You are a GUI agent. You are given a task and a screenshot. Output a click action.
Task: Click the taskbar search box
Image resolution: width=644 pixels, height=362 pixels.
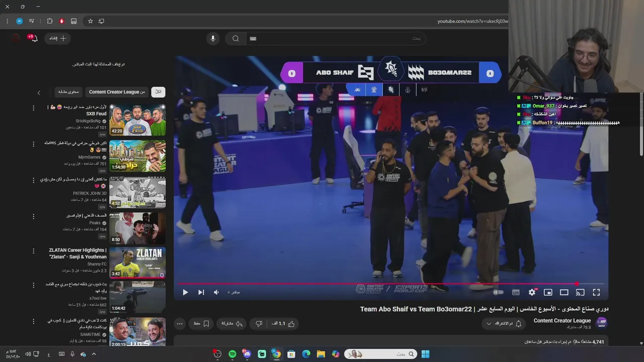380,354
